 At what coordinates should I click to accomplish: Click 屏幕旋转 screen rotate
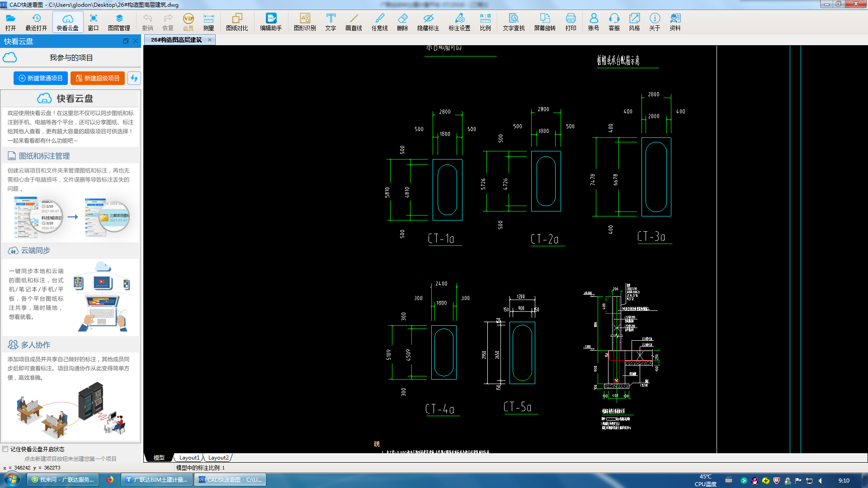(545, 22)
